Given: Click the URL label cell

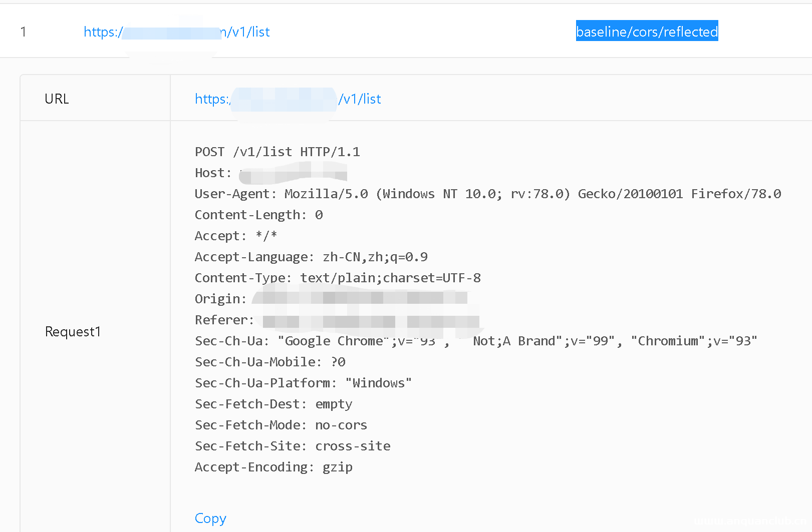Looking at the screenshot, I should coord(57,99).
